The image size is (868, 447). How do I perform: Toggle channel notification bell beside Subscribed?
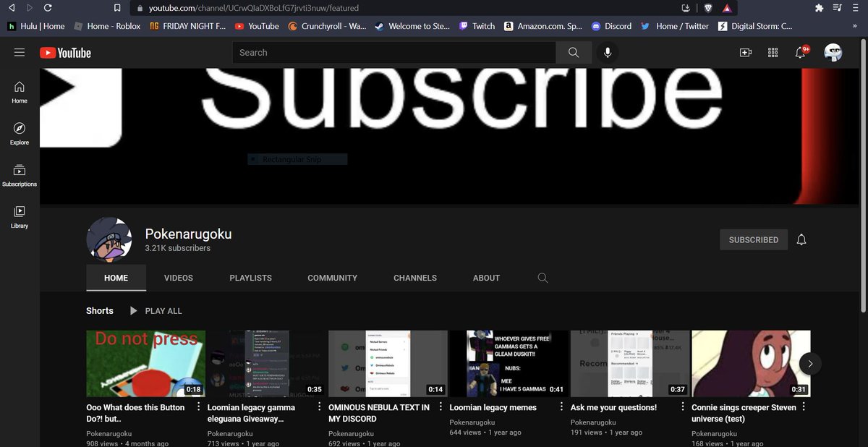[x=801, y=239]
